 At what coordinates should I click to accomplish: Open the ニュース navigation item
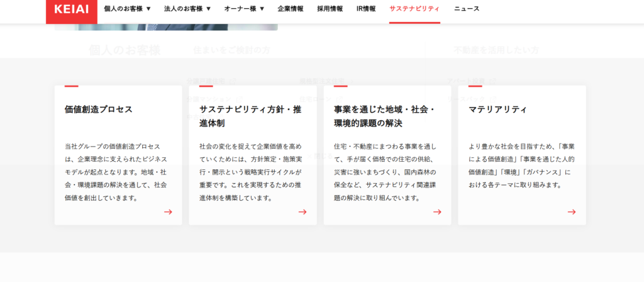[467, 9]
